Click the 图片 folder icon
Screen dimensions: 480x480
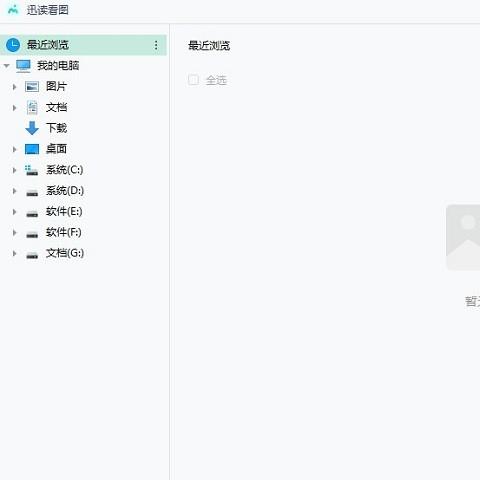coord(32,87)
